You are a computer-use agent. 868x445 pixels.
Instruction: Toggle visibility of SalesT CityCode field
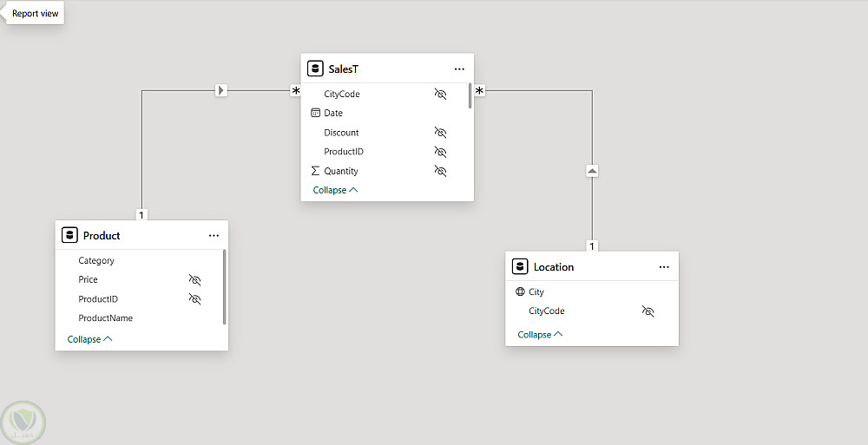(440, 94)
